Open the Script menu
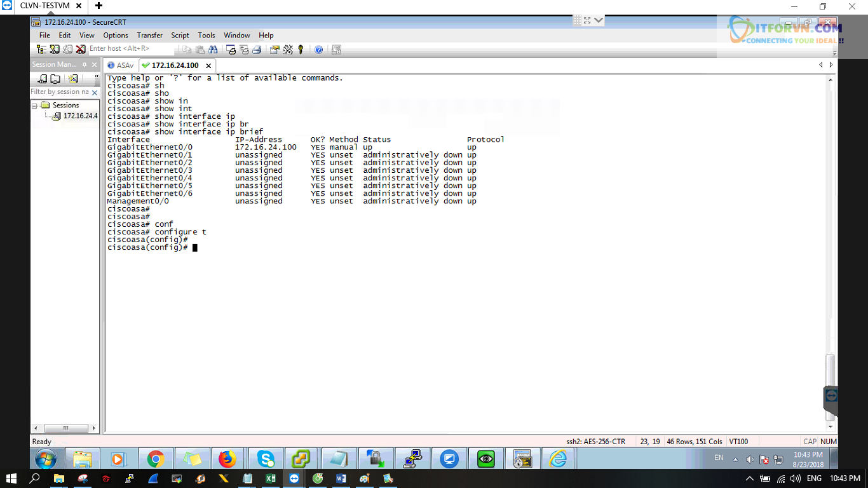The height and width of the screenshot is (488, 868). pyautogui.click(x=180, y=36)
